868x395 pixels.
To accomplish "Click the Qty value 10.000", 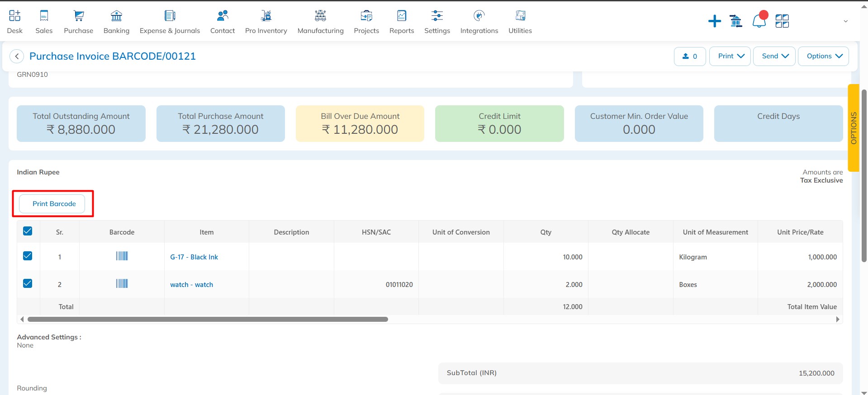I will tap(573, 257).
